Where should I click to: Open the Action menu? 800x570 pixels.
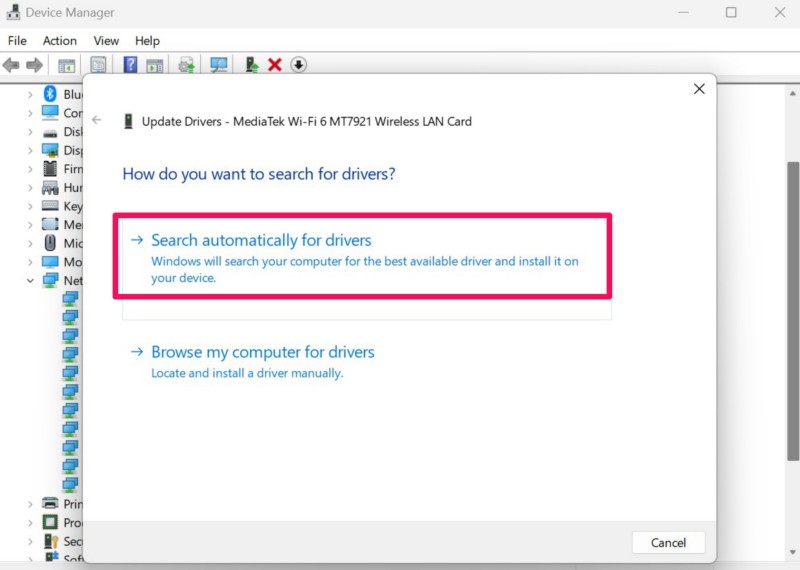59,41
